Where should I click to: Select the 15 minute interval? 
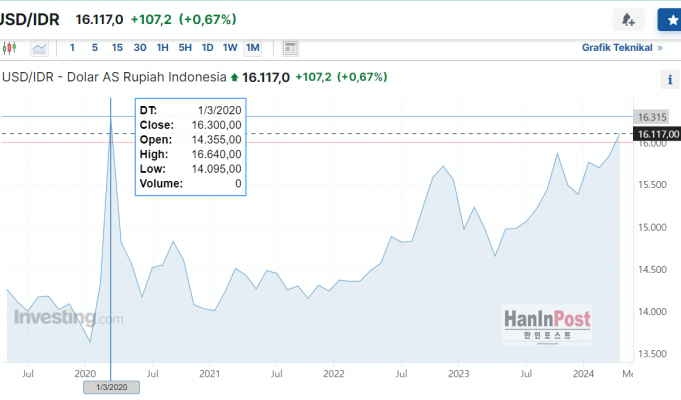(117, 47)
